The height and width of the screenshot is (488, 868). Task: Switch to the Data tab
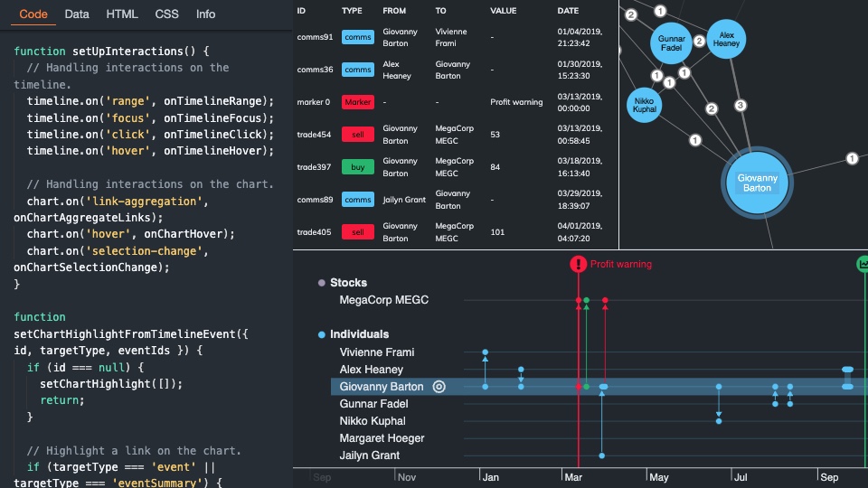(x=77, y=14)
